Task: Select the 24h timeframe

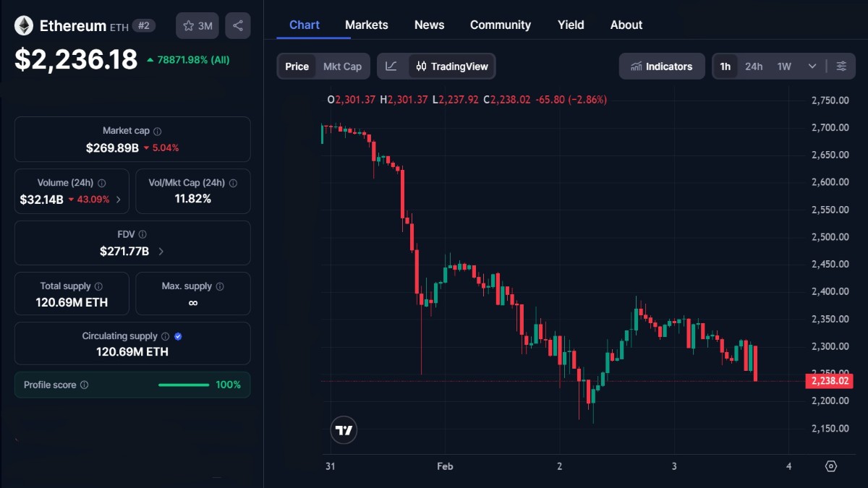Action: point(754,66)
